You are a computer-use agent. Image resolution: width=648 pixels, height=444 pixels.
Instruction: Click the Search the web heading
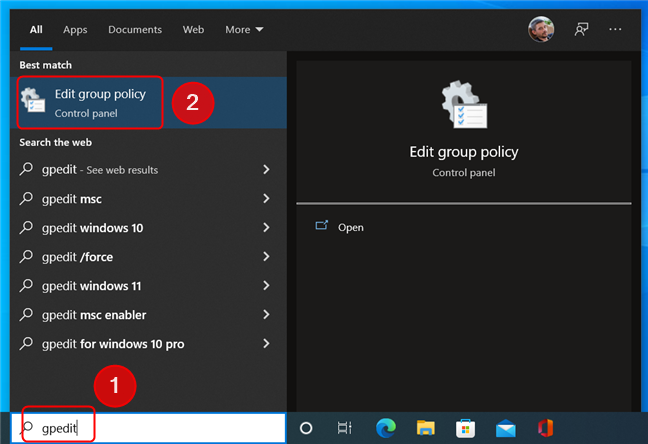coord(55,142)
